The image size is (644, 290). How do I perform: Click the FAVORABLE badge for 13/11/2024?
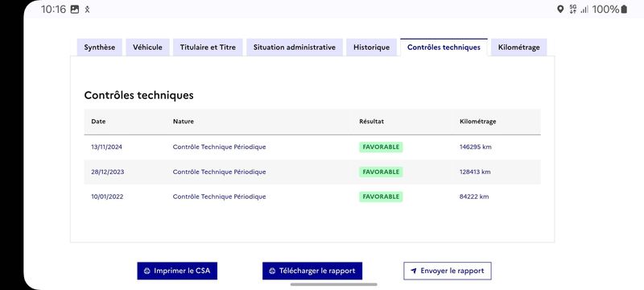[x=381, y=147]
